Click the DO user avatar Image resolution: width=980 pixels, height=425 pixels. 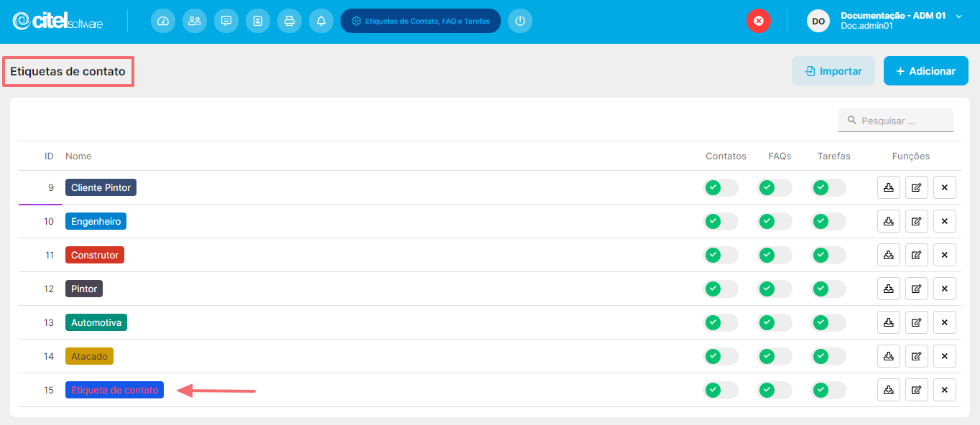point(818,21)
